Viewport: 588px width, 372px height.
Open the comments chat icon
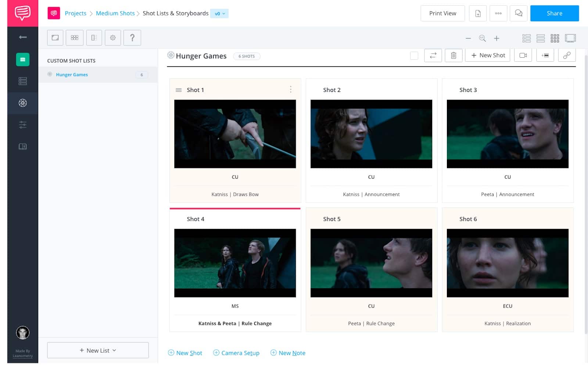point(518,13)
